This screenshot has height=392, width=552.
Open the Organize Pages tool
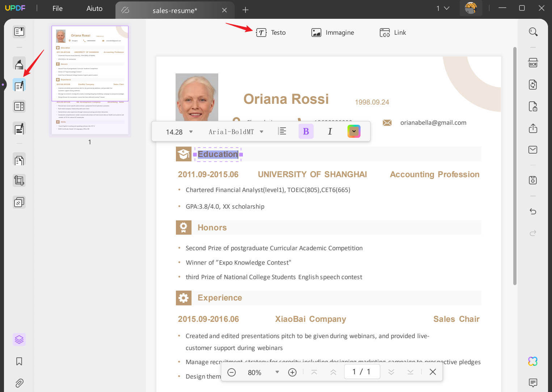[x=19, y=160]
